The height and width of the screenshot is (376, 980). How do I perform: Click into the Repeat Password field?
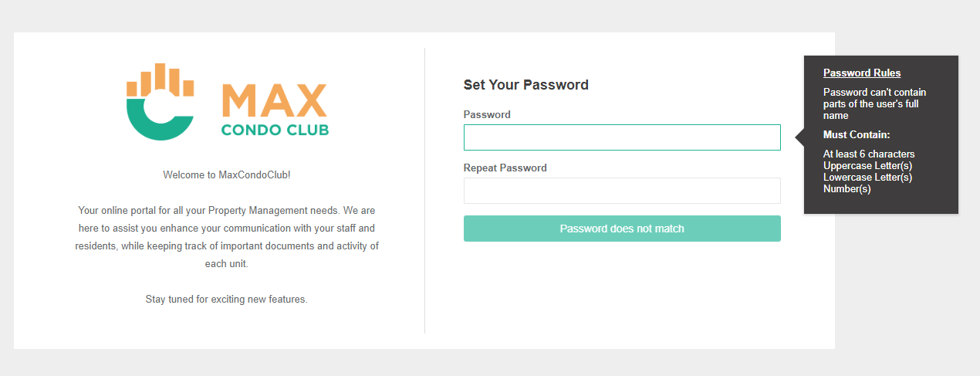click(x=621, y=191)
